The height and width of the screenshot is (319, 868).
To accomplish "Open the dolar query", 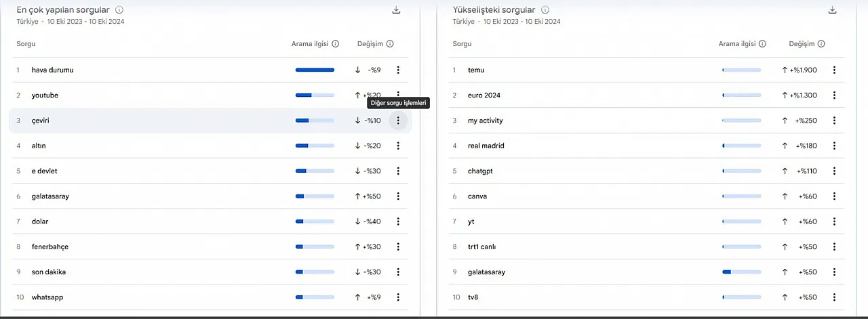I will click(40, 221).
